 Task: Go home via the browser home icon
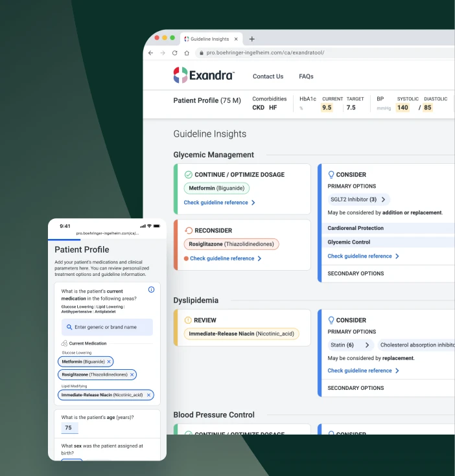tap(187, 53)
